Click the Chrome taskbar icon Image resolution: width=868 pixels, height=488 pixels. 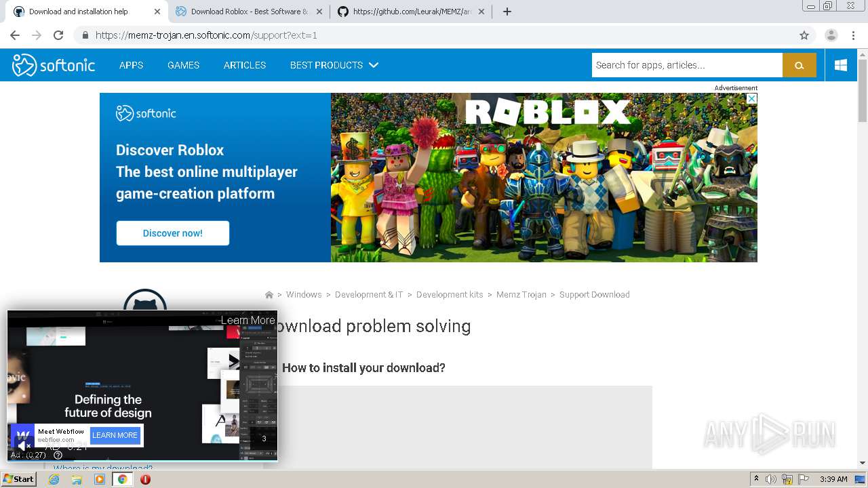[x=122, y=479]
